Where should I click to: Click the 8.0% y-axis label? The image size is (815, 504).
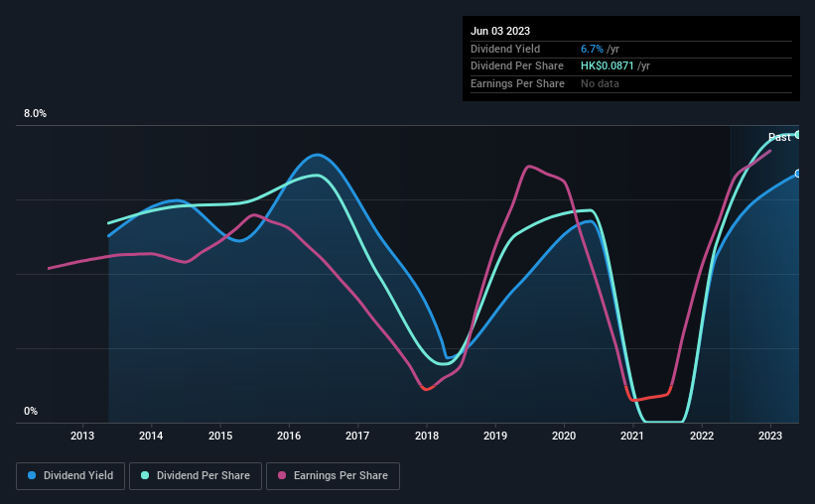coord(35,114)
